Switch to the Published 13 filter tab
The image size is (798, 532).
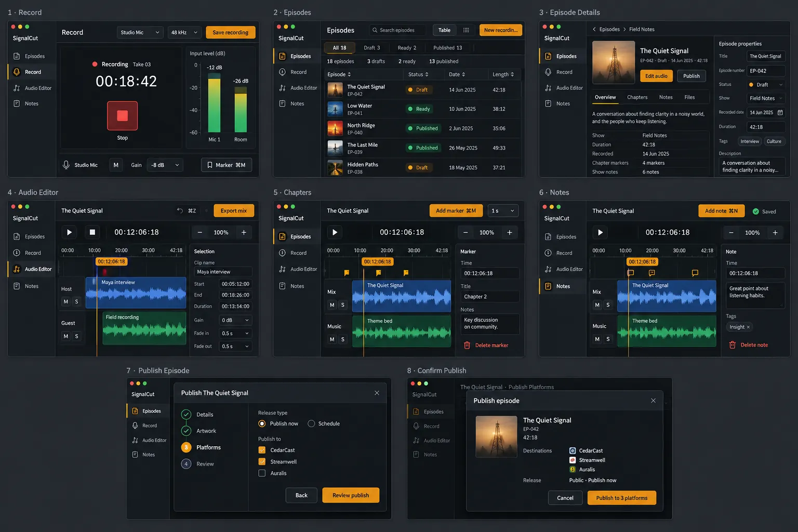[447, 48]
